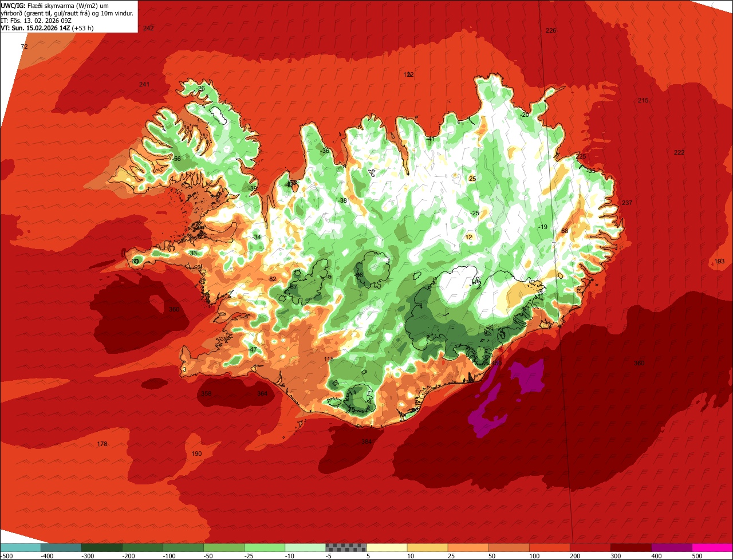
Task: Click the map value '364'
Action: pyautogui.click(x=262, y=393)
